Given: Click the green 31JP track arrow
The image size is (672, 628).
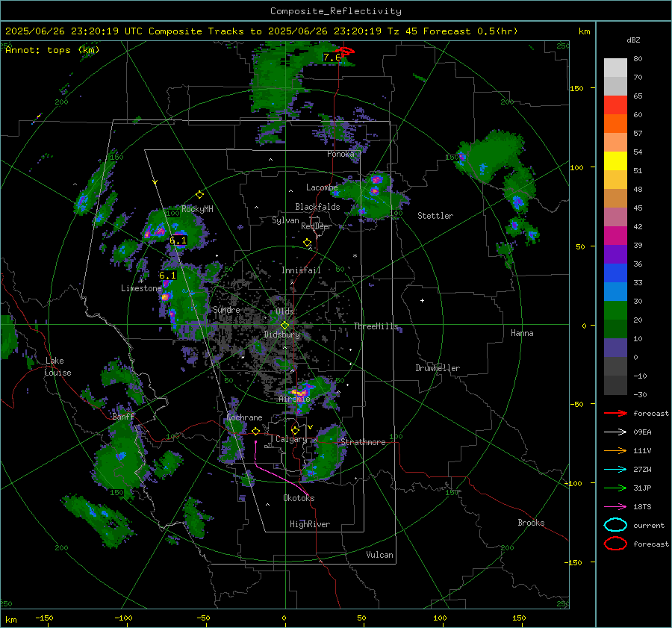Looking at the screenshot, I should pyautogui.click(x=615, y=488).
